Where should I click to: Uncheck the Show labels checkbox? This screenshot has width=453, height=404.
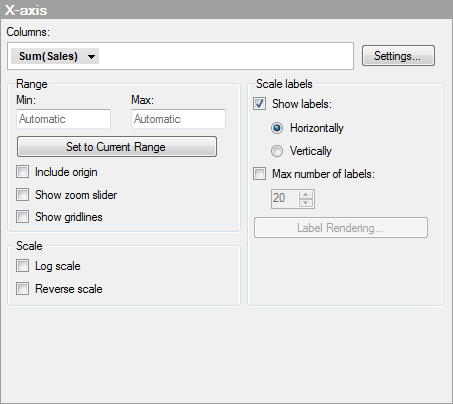coord(259,104)
